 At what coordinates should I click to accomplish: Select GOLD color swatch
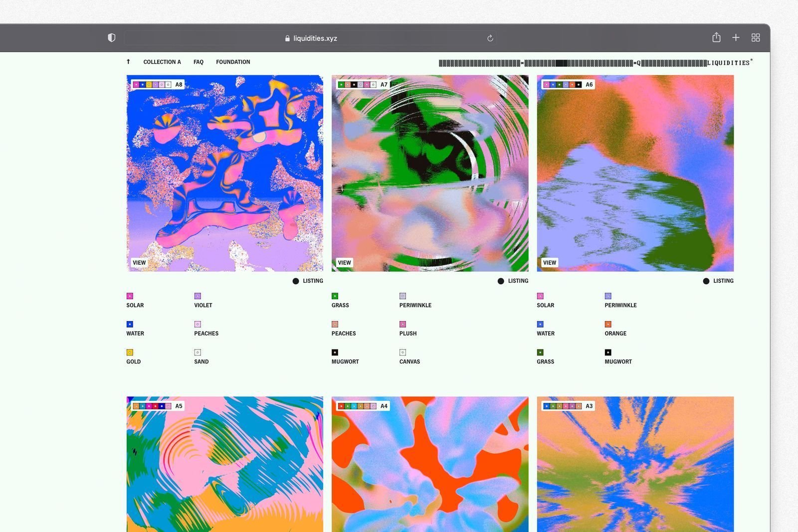(x=130, y=353)
